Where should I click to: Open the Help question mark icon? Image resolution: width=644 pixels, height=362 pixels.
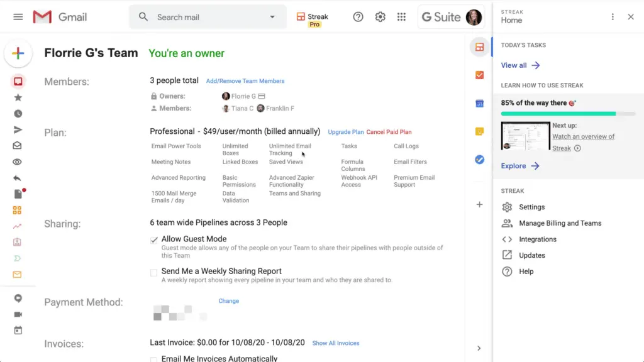click(x=358, y=17)
